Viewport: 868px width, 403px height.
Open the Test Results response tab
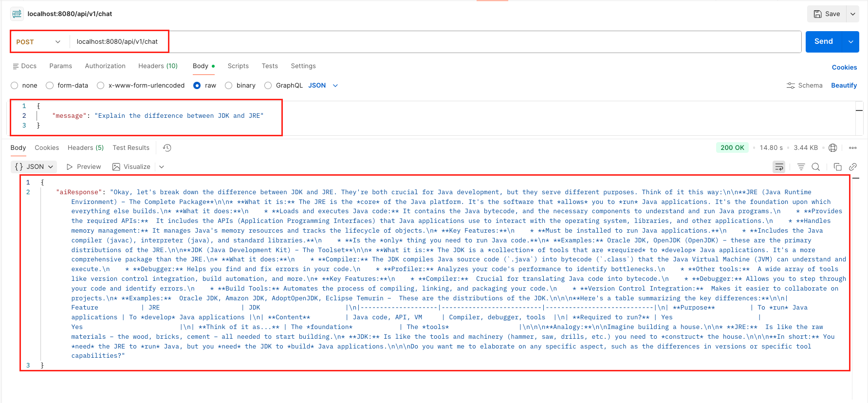point(131,148)
